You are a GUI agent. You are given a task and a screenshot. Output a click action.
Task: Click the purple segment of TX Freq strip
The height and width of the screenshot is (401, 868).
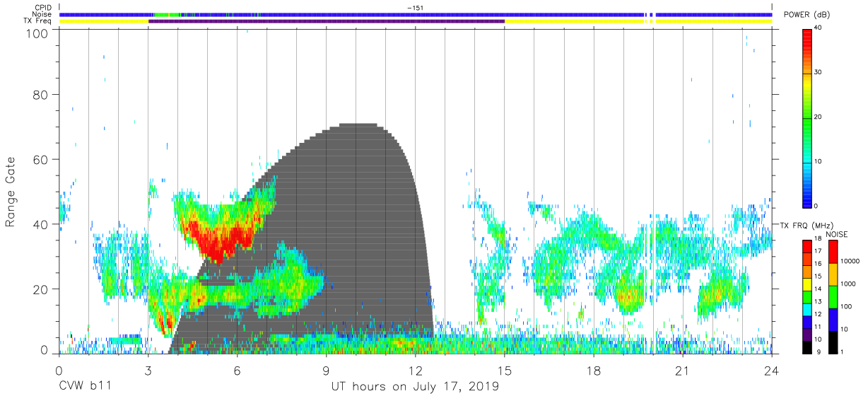pyautogui.click(x=326, y=21)
